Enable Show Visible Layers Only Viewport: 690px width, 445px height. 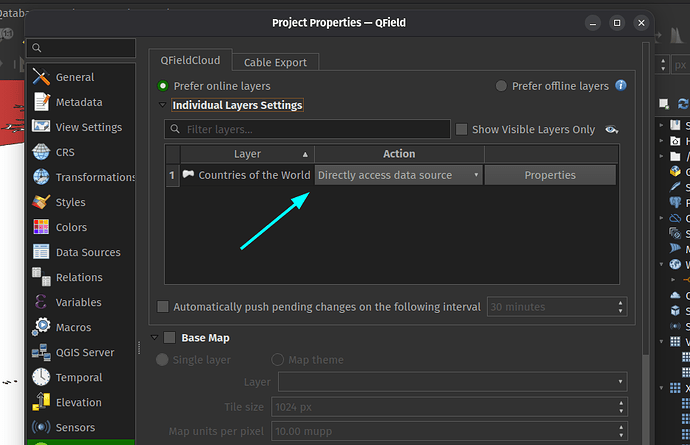462,129
